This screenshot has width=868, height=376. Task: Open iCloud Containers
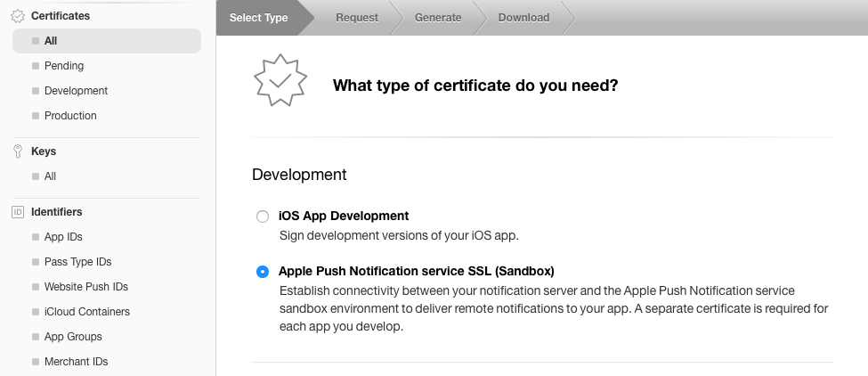(x=87, y=312)
